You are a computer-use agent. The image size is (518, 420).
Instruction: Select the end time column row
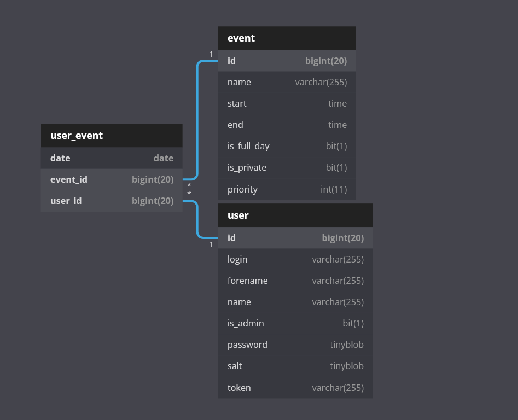[287, 125]
